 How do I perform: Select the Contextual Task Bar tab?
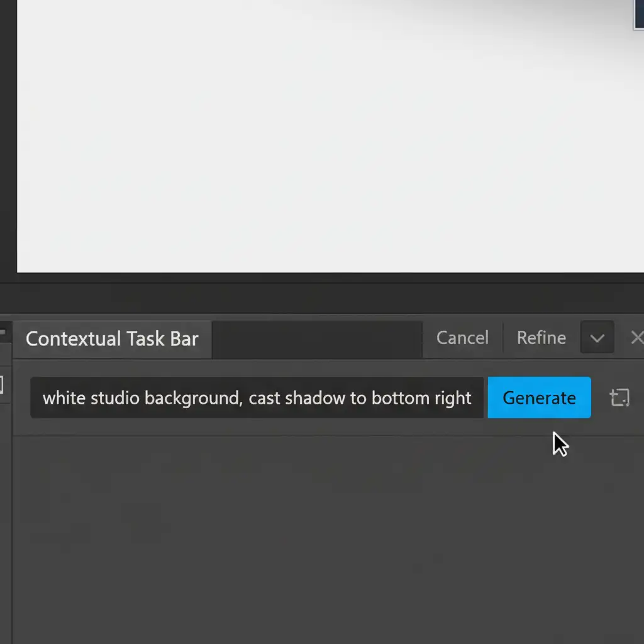pyautogui.click(x=112, y=339)
